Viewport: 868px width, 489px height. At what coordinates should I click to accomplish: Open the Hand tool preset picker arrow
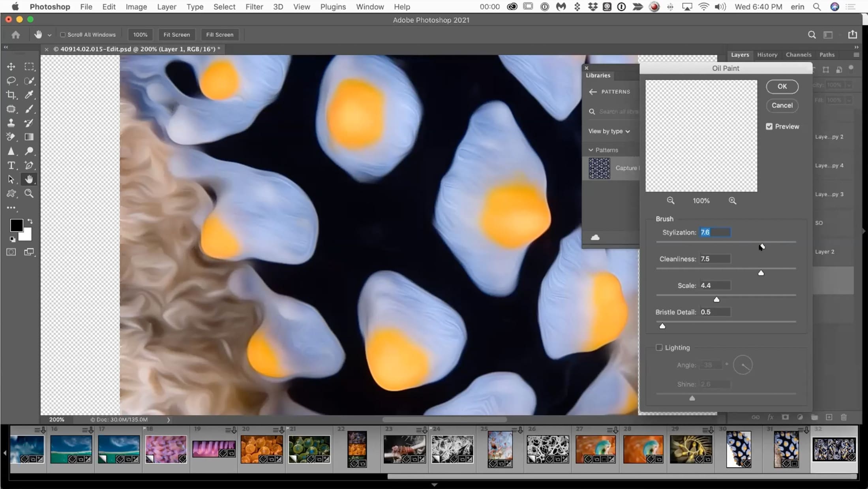point(49,35)
